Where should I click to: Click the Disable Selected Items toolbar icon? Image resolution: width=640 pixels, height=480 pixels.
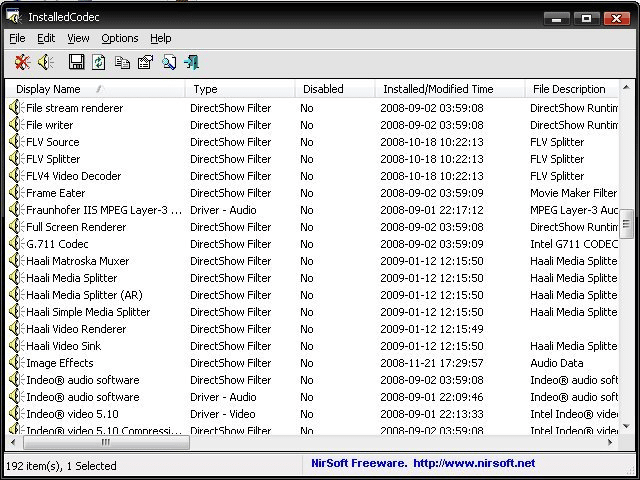[x=22, y=62]
